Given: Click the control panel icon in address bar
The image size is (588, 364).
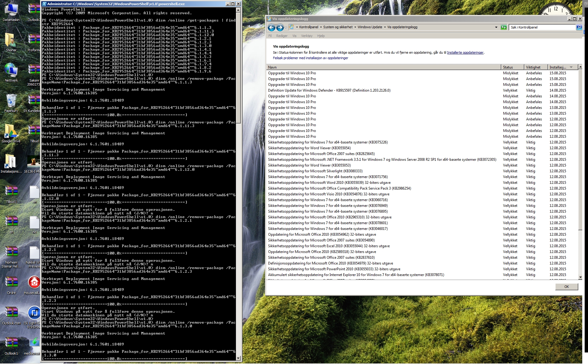Looking at the screenshot, I should (291, 27).
